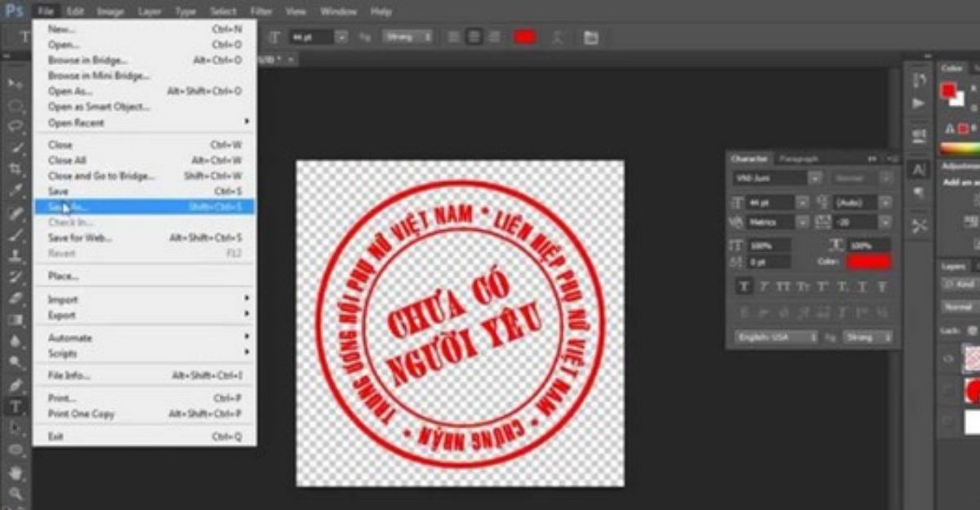Image resolution: width=980 pixels, height=510 pixels.
Task: Choose New... in the File menu
Action: click(145, 29)
